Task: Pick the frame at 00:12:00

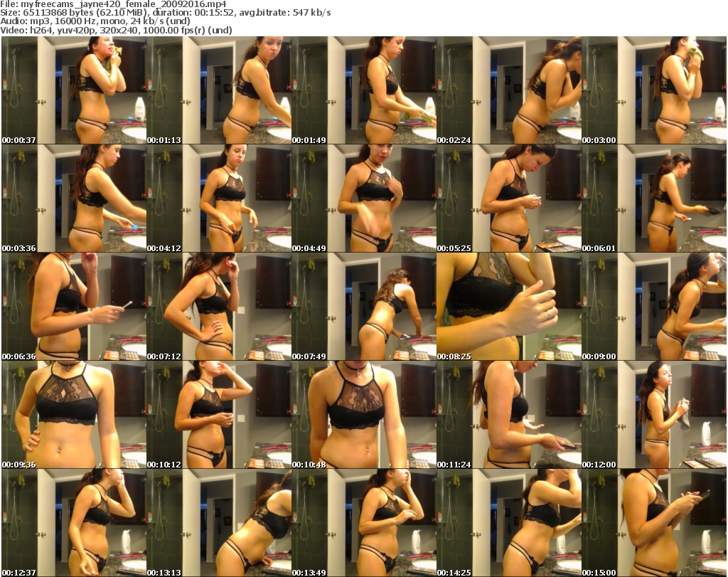Action: point(654,415)
